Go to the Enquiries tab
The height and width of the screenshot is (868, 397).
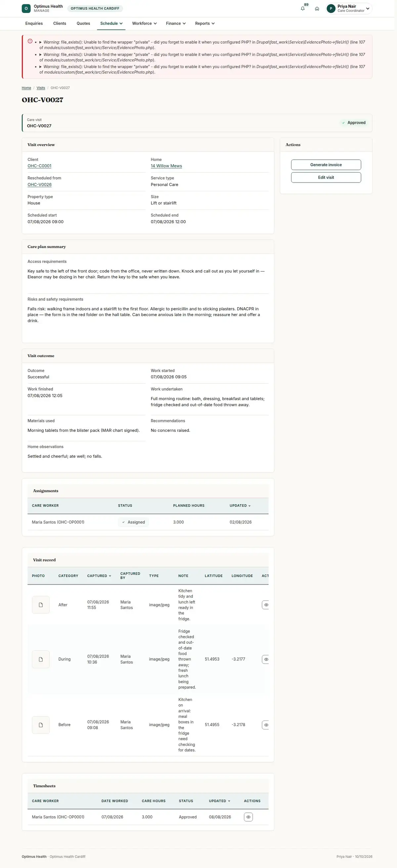pos(34,23)
